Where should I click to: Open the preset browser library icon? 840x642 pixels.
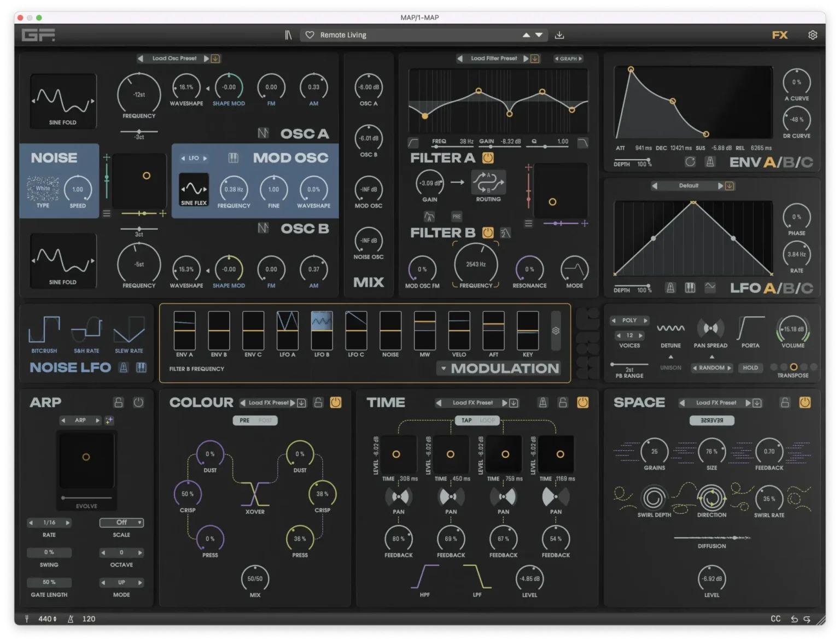pyautogui.click(x=288, y=35)
